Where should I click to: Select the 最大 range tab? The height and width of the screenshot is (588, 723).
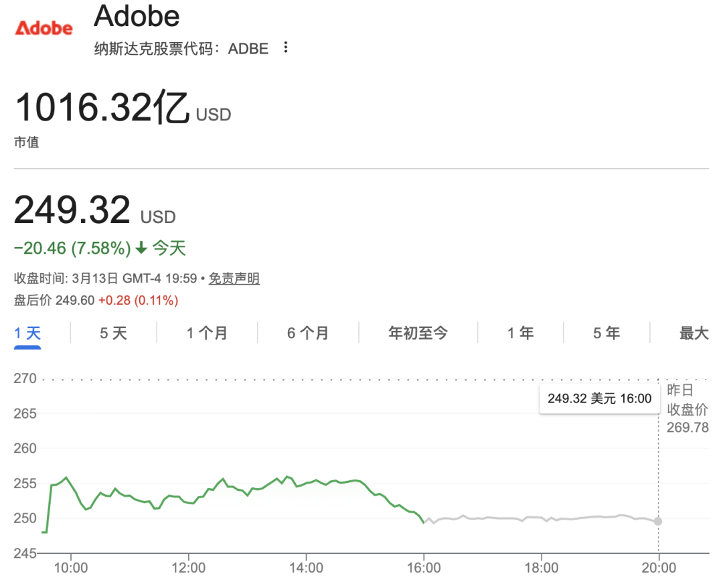(x=694, y=333)
